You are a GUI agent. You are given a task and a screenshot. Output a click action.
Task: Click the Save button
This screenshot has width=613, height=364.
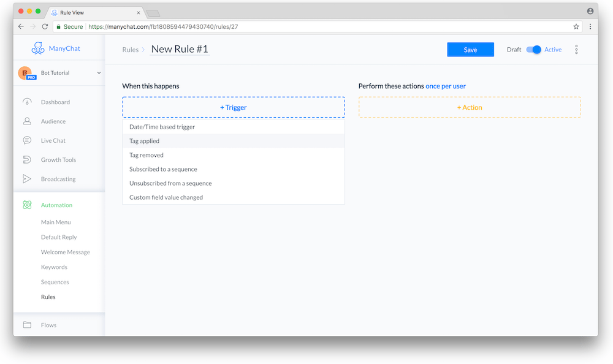(x=470, y=50)
